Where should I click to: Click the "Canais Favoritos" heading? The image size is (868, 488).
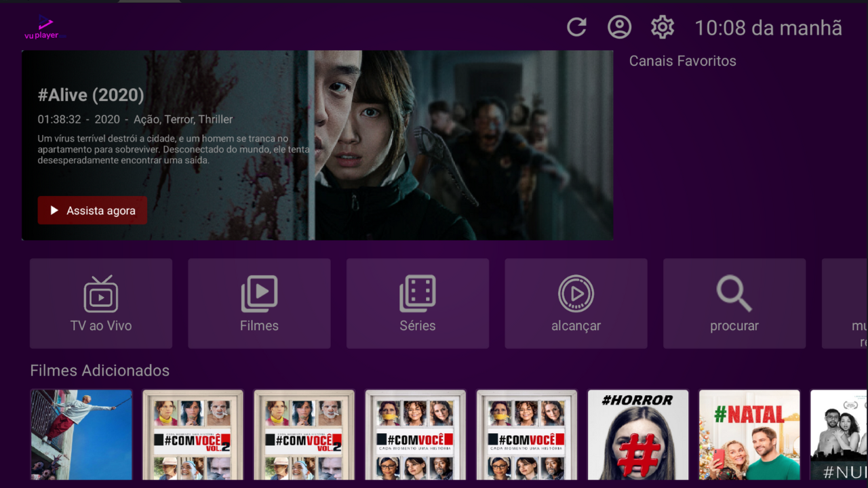coord(682,61)
